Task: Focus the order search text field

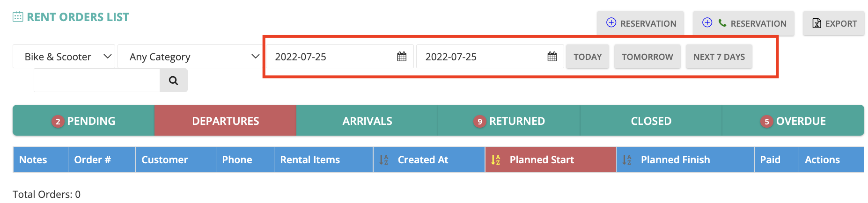Action: (x=97, y=80)
